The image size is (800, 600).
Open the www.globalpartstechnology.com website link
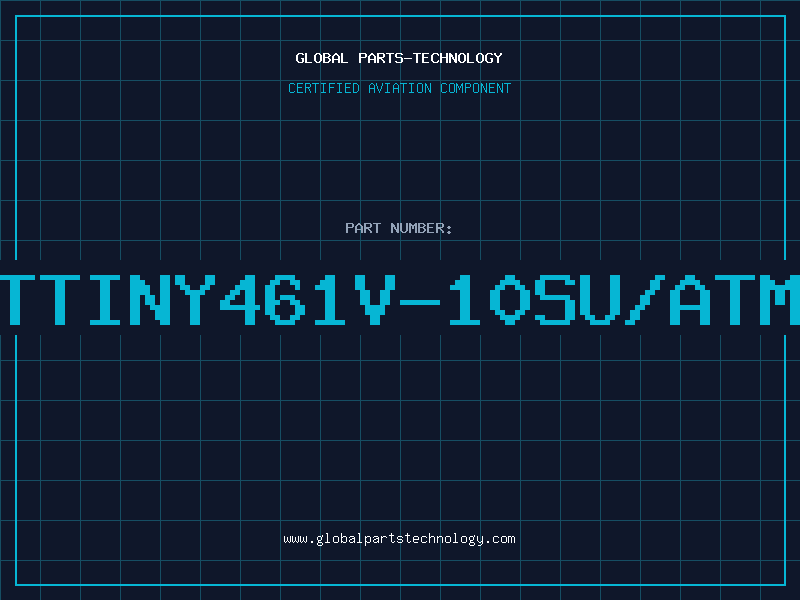pos(399,539)
